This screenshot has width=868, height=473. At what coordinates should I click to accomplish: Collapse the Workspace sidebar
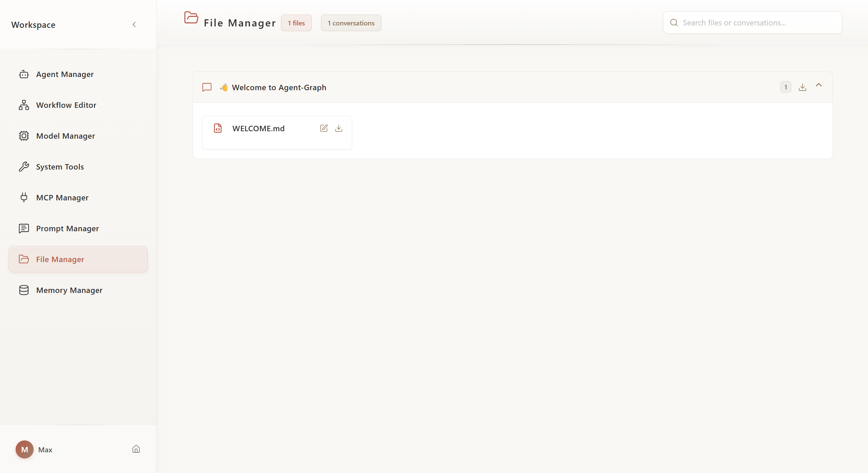(134, 24)
